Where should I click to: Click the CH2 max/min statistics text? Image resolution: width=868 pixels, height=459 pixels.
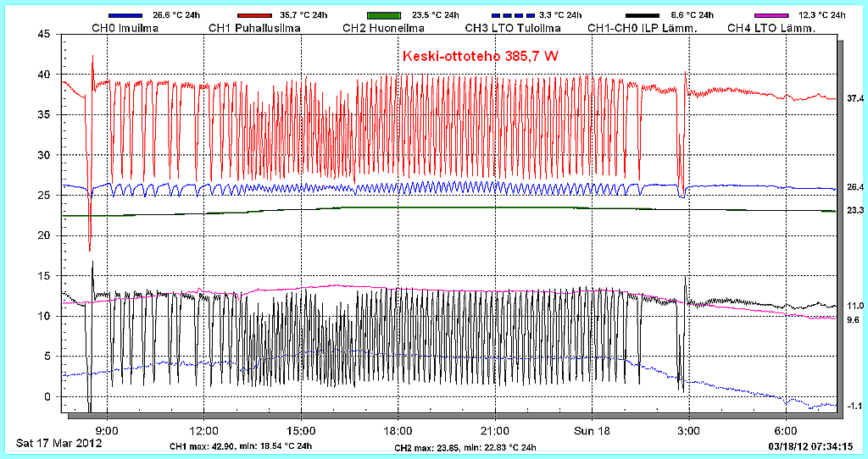[x=465, y=447]
